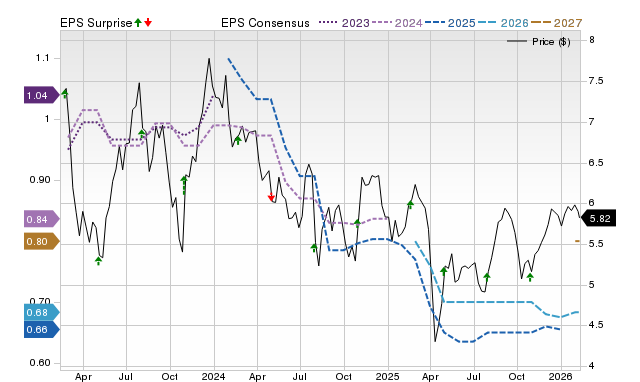This screenshot has width=640, height=382.
Task: Click the black 5.82 current price badge
Action: click(598, 219)
